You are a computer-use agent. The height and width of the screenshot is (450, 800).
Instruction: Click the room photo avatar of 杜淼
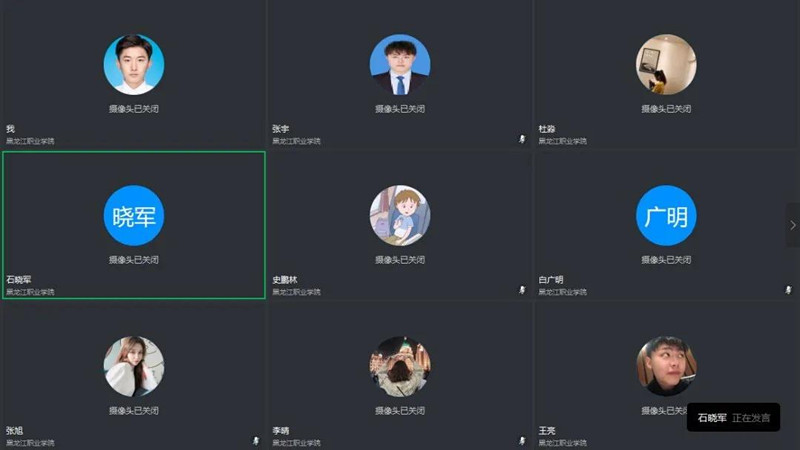pyautogui.click(x=666, y=64)
